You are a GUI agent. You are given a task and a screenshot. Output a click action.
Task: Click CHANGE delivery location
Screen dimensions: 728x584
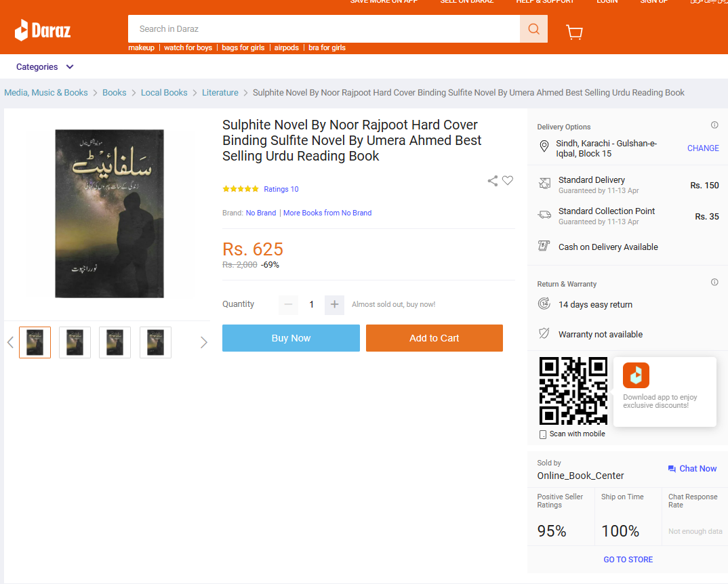[x=703, y=148]
